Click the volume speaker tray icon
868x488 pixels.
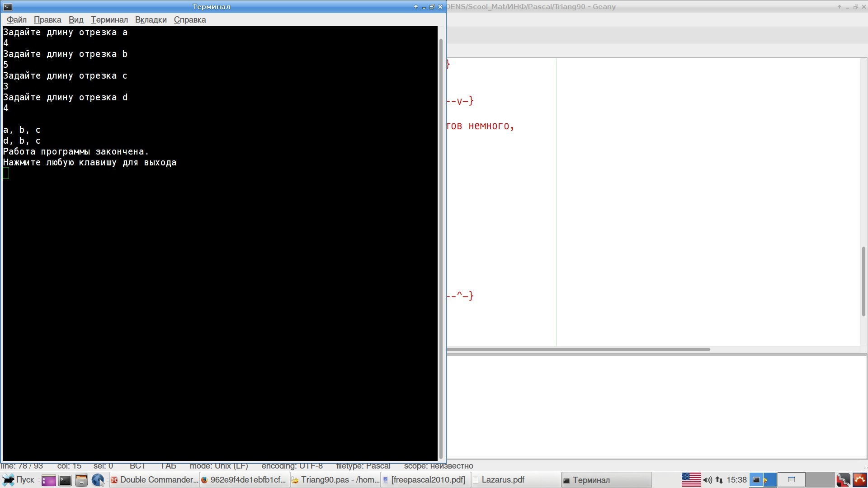(x=708, y=480)
